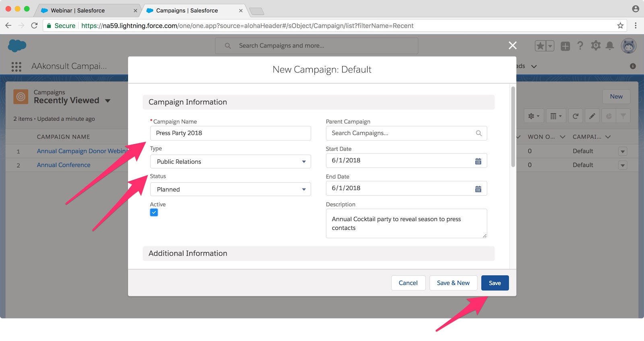The width and height of the screenshot is (644, 341).
Task: Open the favorites list dropdown arrow
Action: 550,46
